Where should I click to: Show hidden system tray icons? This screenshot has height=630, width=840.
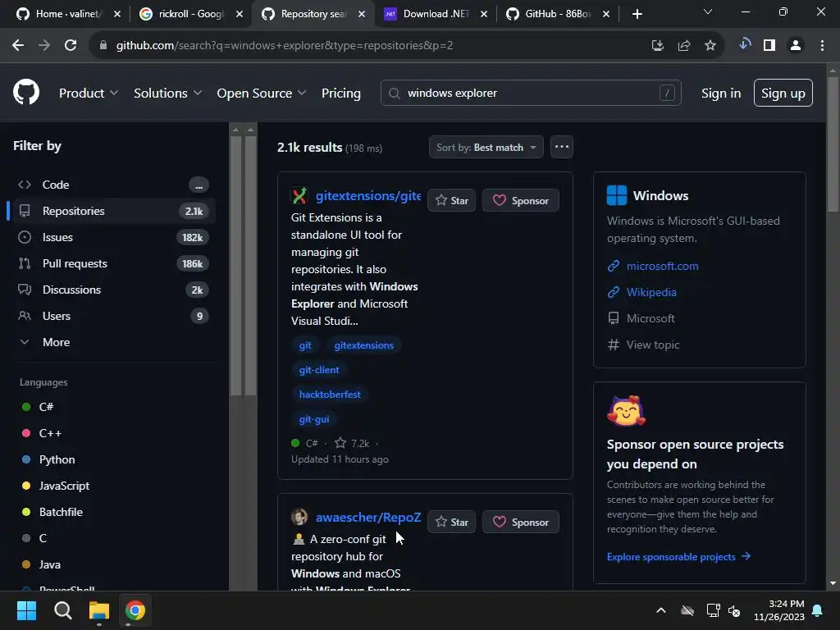661,610
